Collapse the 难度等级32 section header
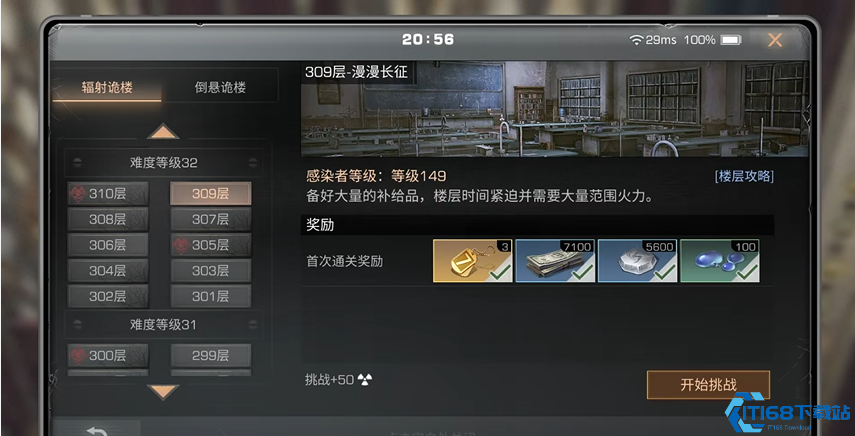This screenshot has height=436, width=855. [x=164, y=162]
